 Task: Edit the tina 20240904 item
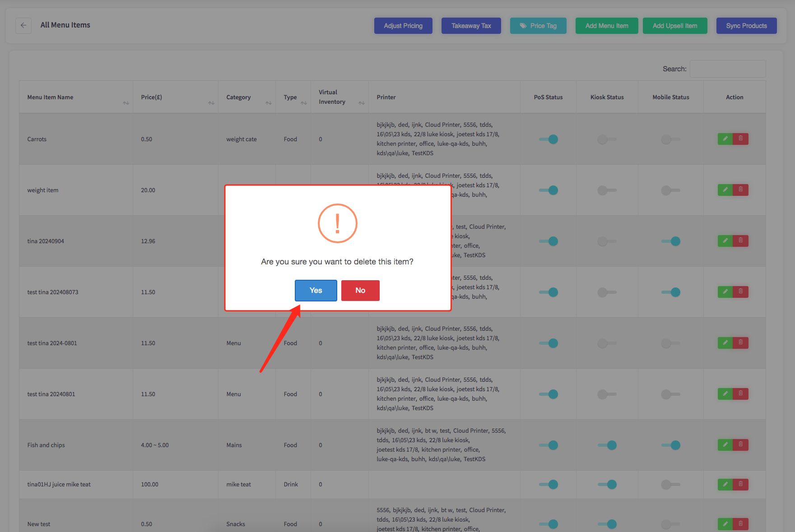click(725, 241)
